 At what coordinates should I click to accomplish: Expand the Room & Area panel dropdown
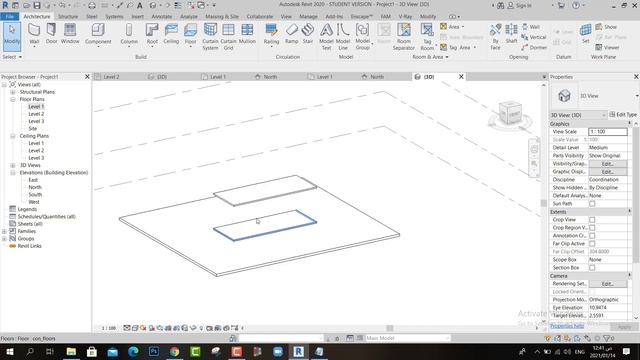pyautogui.click(x=430, y=57)
